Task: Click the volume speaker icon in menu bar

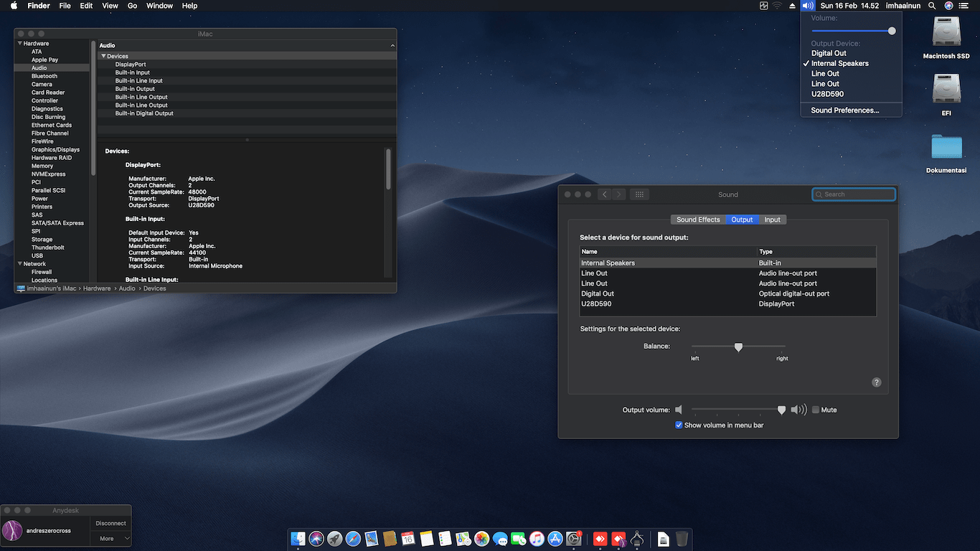Action: click(808, 6)
